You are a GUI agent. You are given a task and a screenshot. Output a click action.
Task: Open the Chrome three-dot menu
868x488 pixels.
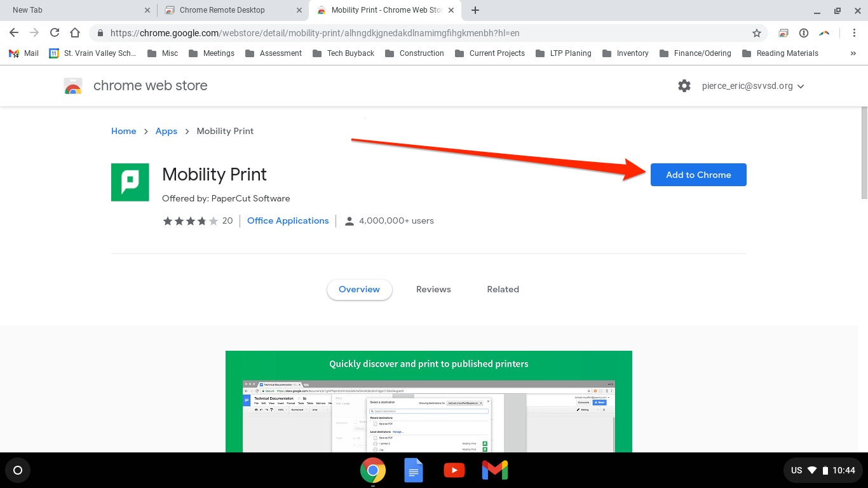(x=854, y=33)
